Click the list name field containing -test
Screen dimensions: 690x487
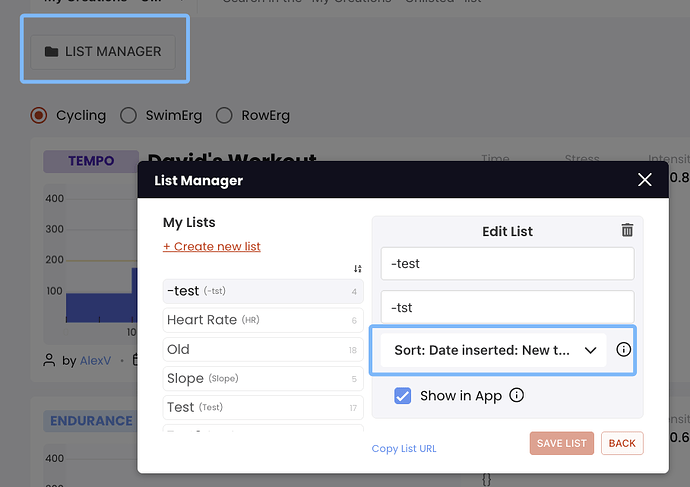[x=507, y=264]
